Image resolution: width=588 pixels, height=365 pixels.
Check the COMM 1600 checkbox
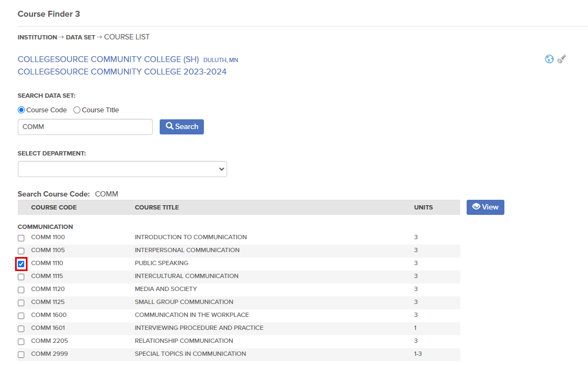(21, 316)
